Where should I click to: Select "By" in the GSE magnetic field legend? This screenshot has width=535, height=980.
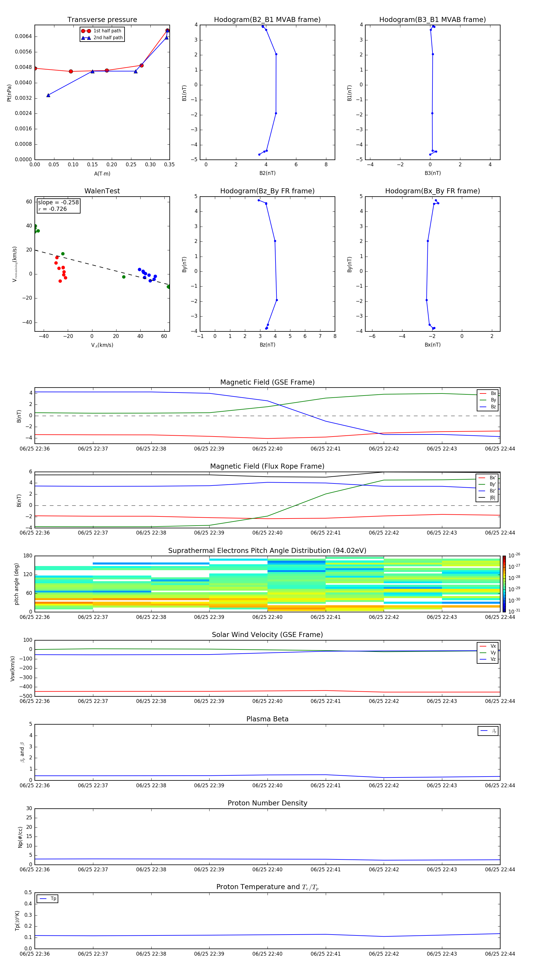(x=488, y=400)
